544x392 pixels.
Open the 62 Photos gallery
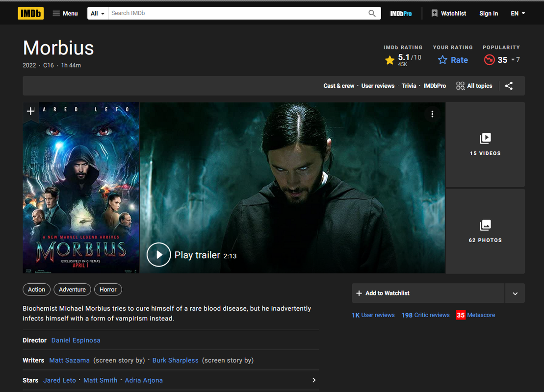click(485, 231)
